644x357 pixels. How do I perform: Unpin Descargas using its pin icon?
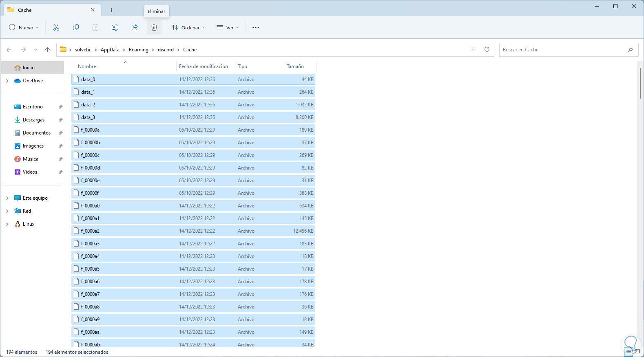tap(60, 120)
